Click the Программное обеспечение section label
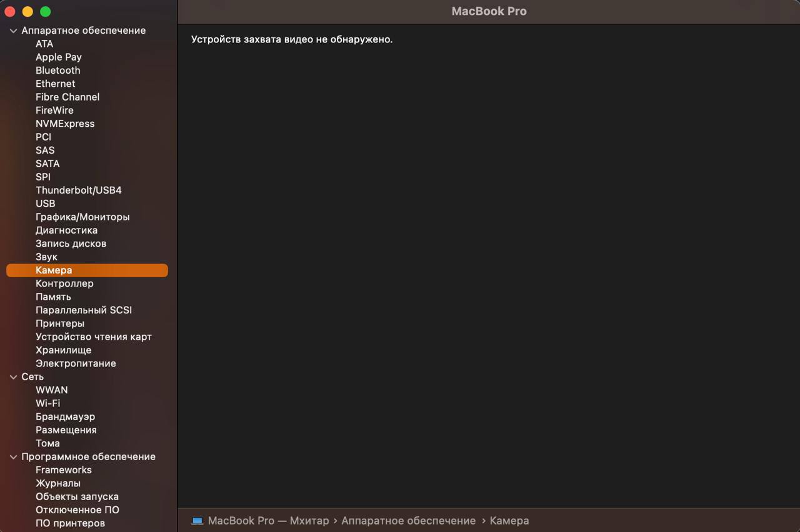The width and height of the screenshot is (800, 532). click(x=89, y=457)
